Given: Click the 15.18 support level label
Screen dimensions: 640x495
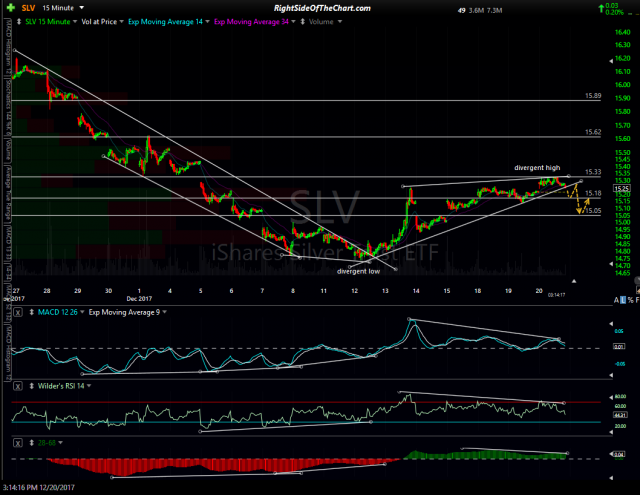Looking at the screenshot, I should tap(593, 193).
